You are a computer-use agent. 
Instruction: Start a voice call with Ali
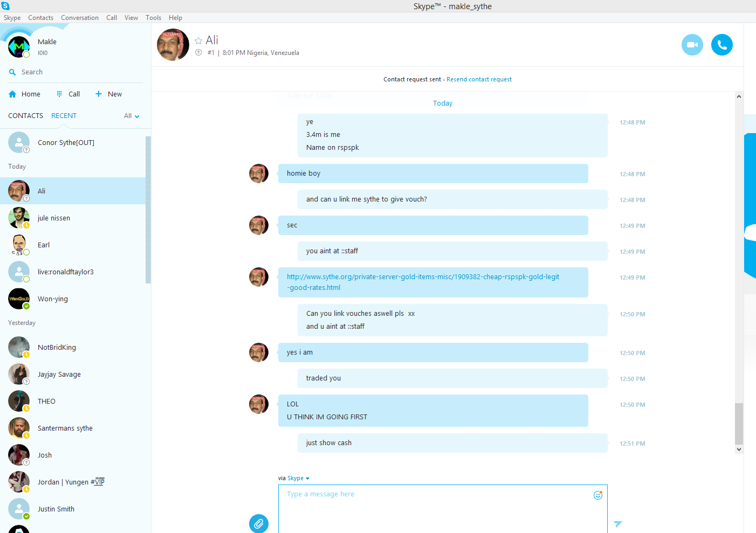tap(722, 45)
